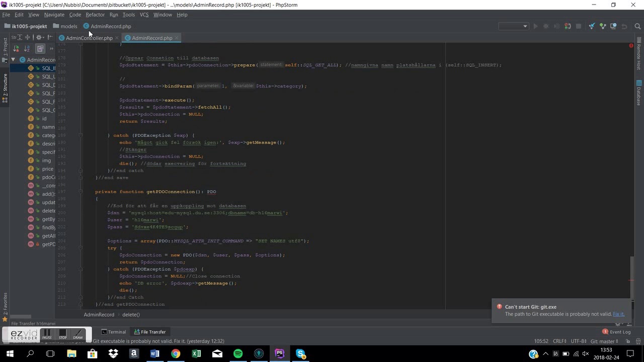Click the Git: master branch widget
Viewport: 644px width, 362px height.
[x=605, y=341]
